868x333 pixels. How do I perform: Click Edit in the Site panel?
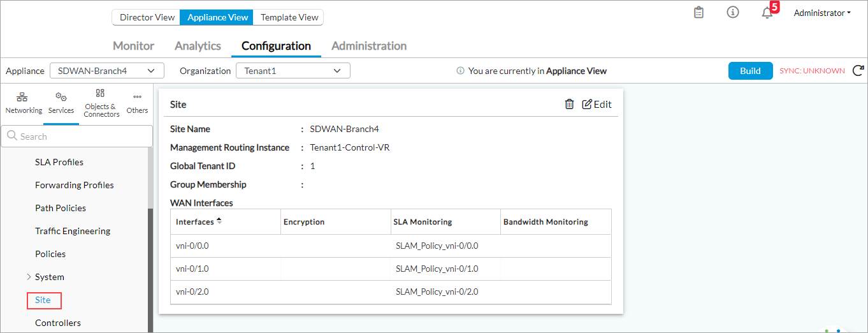597,105
